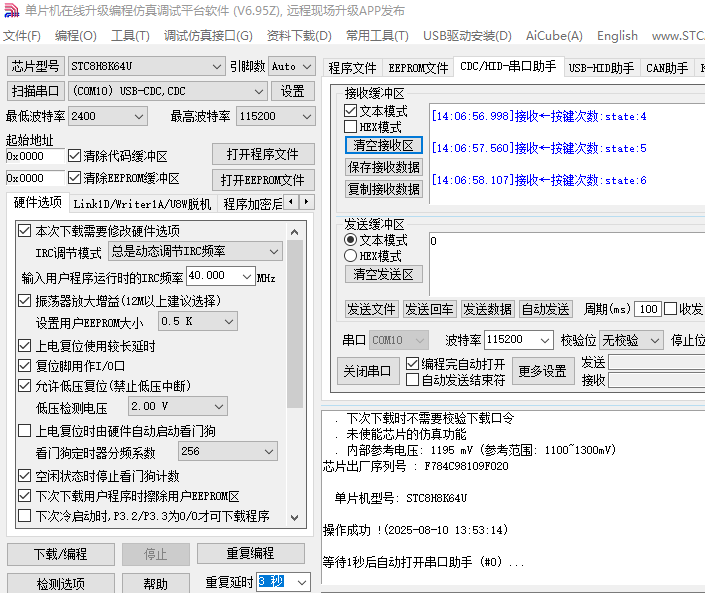Viewport: 705px width, 593px height.
Task: Click the hardware options vertical scrollbar thumb
Action: coord(294,324)
